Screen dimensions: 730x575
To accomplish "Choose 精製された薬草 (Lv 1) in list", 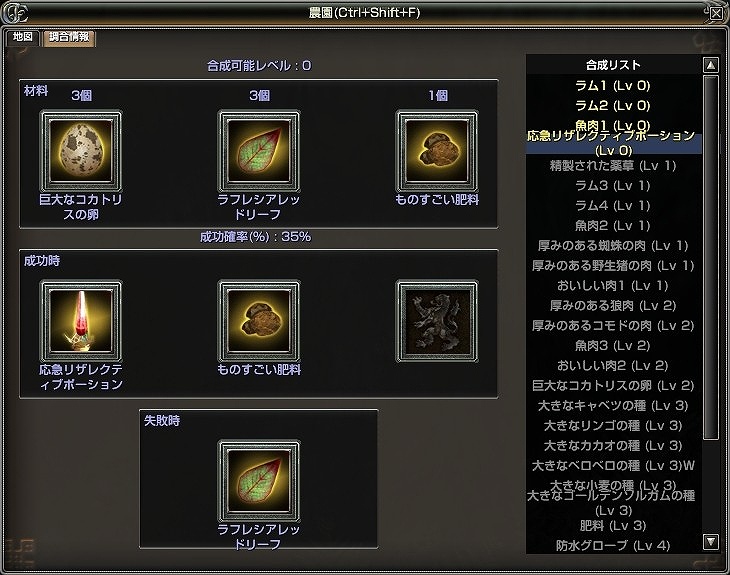I will (x=613, y=166).
